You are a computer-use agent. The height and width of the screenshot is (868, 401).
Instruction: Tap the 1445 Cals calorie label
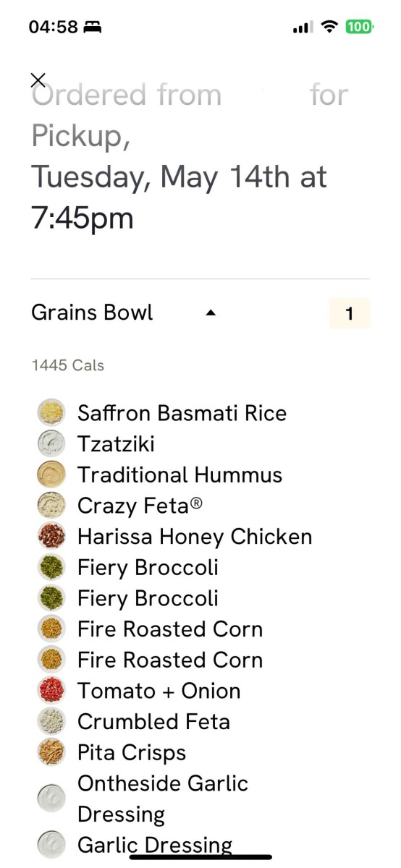[x=68, y=365]
